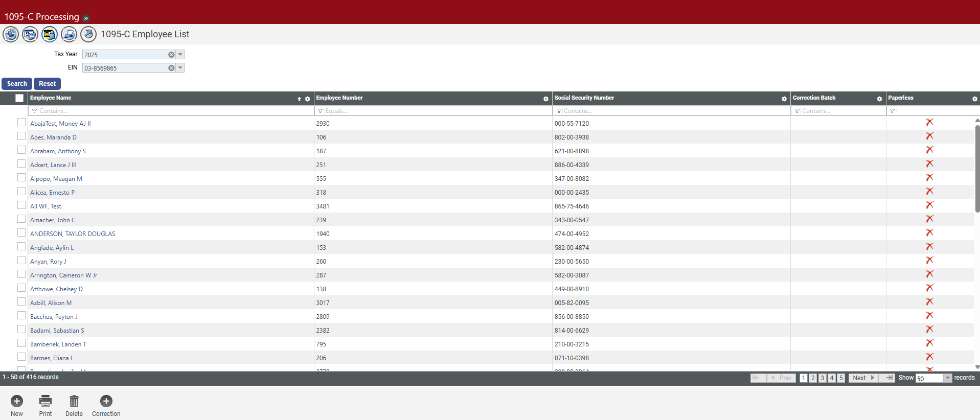The width and height of the screenshot is (980, 420).
Task: Open Employee Number column settings gear
Action: (545, 99)
